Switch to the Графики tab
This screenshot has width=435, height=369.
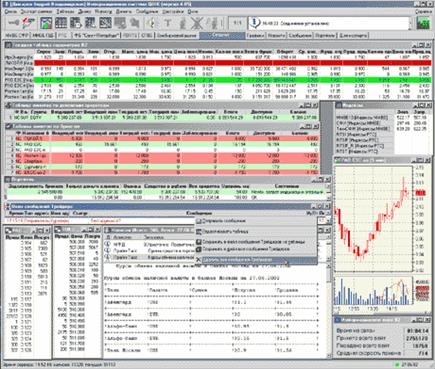[256, 35]
